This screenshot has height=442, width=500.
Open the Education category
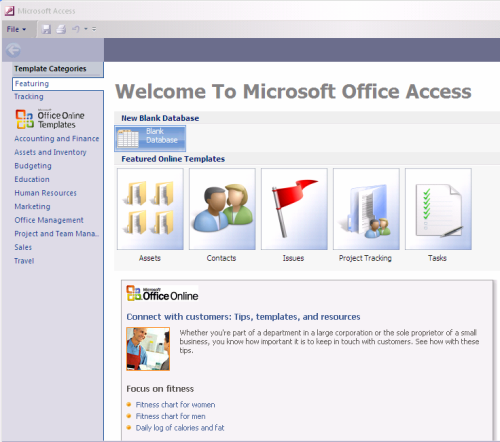point(32,179)
